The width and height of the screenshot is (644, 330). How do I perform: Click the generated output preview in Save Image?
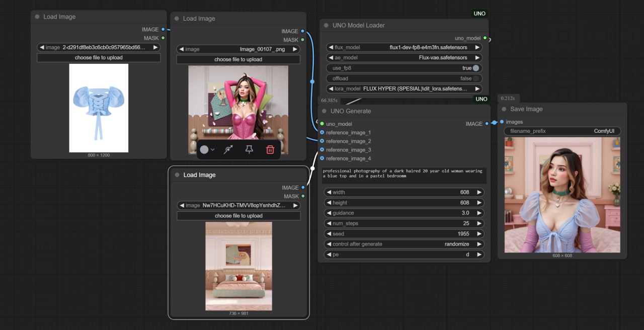pyautogui.click(x=562, y=195)
